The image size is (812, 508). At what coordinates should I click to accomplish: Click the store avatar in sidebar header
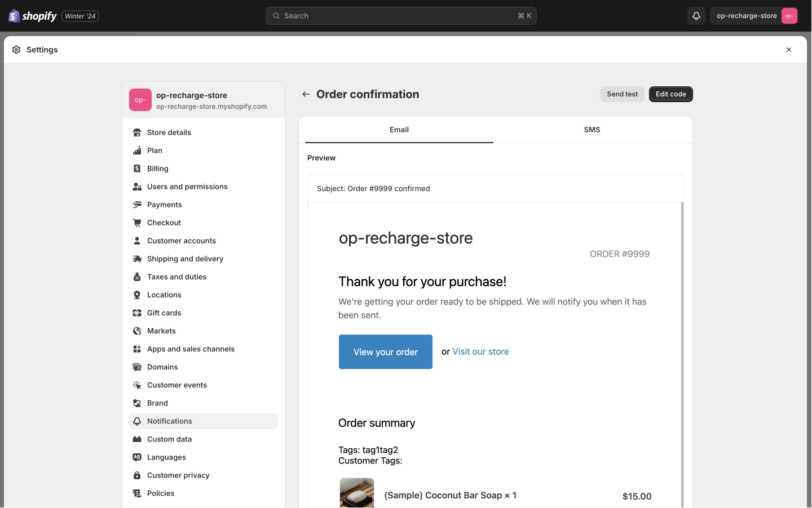coord(140,100)
